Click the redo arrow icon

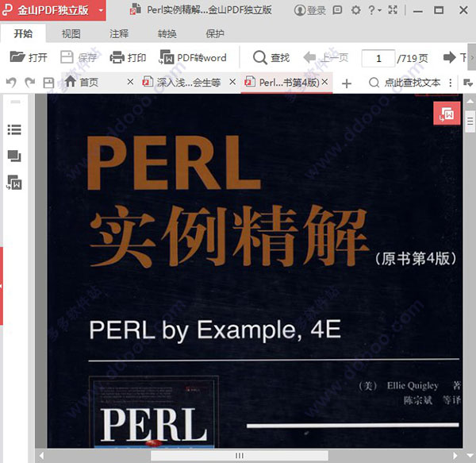click(30, 83)
